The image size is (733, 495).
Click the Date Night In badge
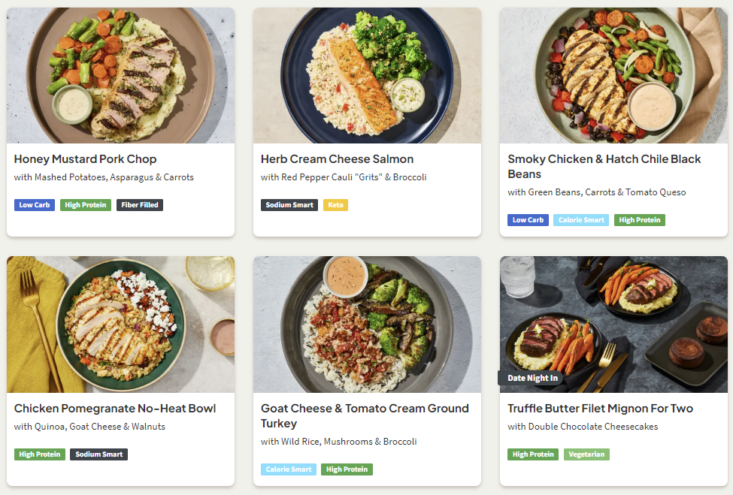(531, 378)
